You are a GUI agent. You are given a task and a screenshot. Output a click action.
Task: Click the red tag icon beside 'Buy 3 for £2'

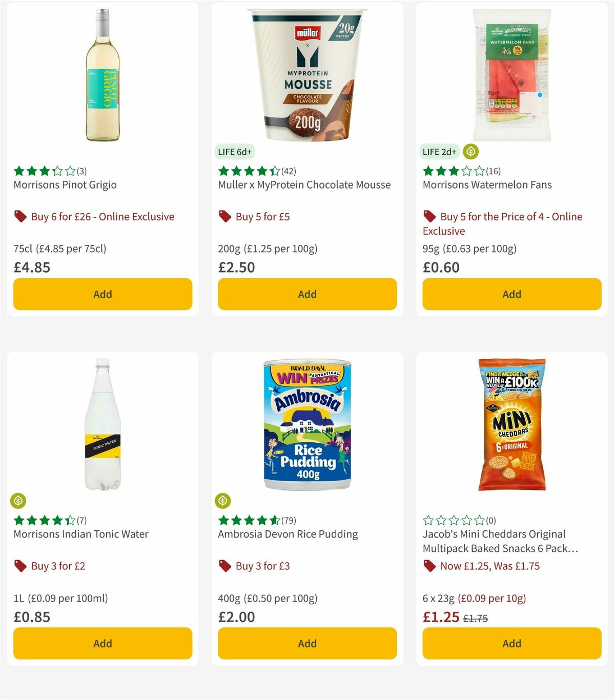coord(20,566)
